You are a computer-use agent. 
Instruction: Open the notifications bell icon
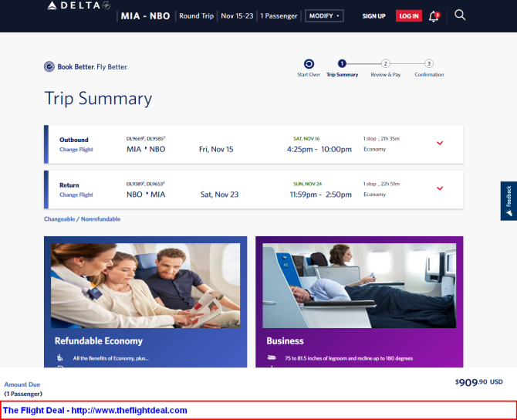(434, 16)
